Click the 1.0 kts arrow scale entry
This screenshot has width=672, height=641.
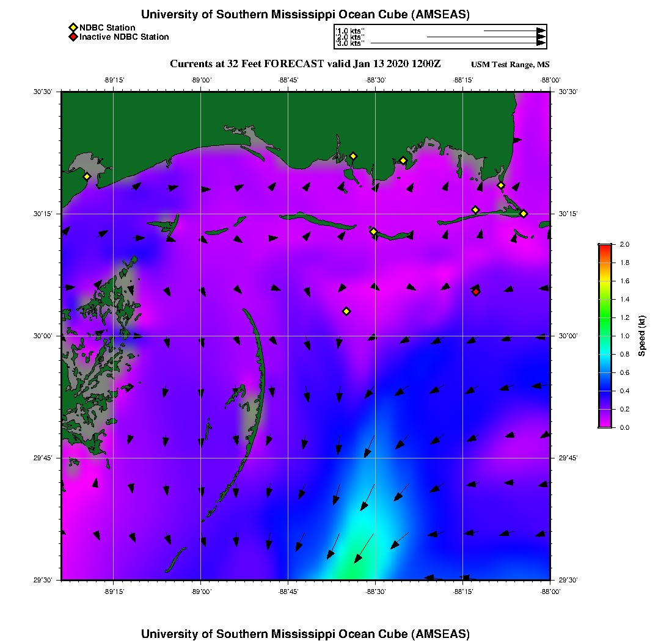click(x=350, y=31)
